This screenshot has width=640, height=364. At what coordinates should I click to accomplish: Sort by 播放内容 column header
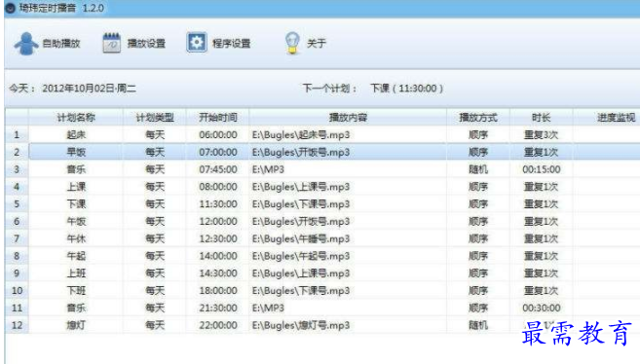(x=348, y=118)
